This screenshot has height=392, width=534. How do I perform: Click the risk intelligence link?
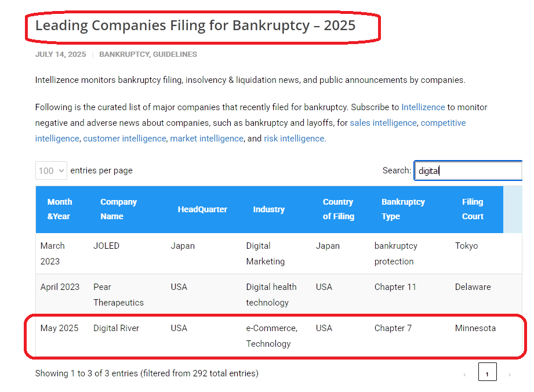295,139
